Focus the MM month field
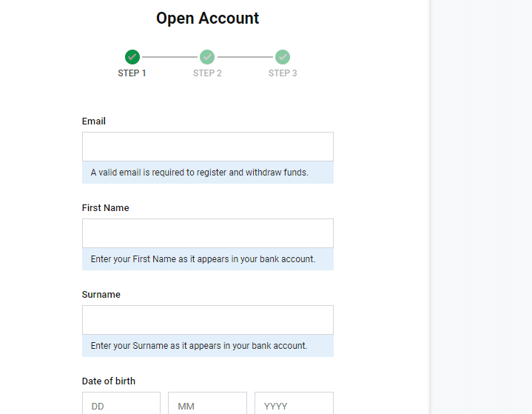 click(207, 404)
